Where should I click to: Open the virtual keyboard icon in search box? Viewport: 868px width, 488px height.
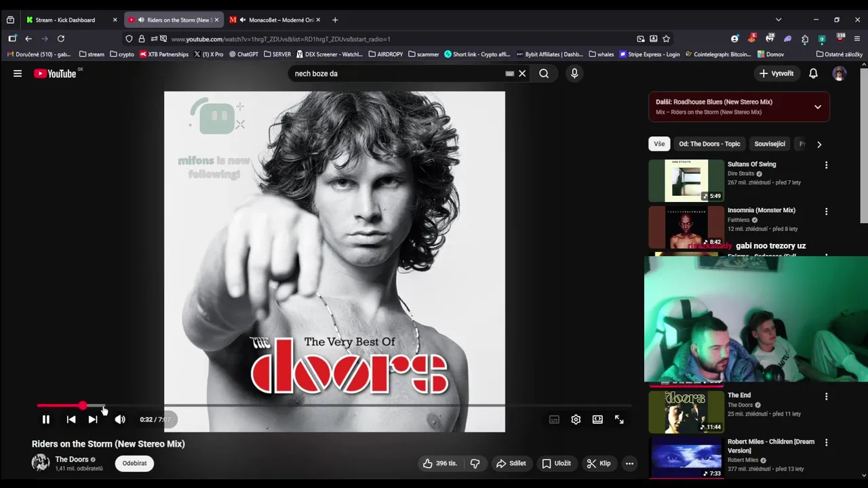coord(509,73)
